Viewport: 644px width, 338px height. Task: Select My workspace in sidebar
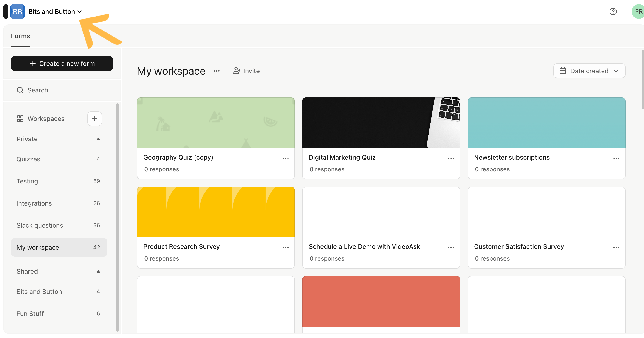click(59, 247)
